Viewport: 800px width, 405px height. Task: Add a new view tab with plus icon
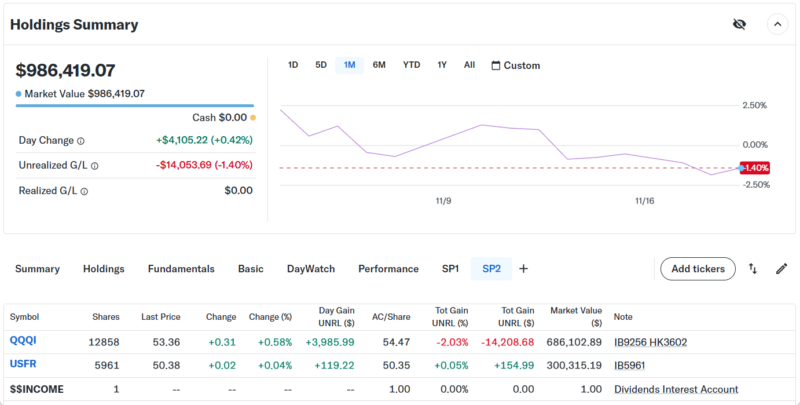coord(523,268)
